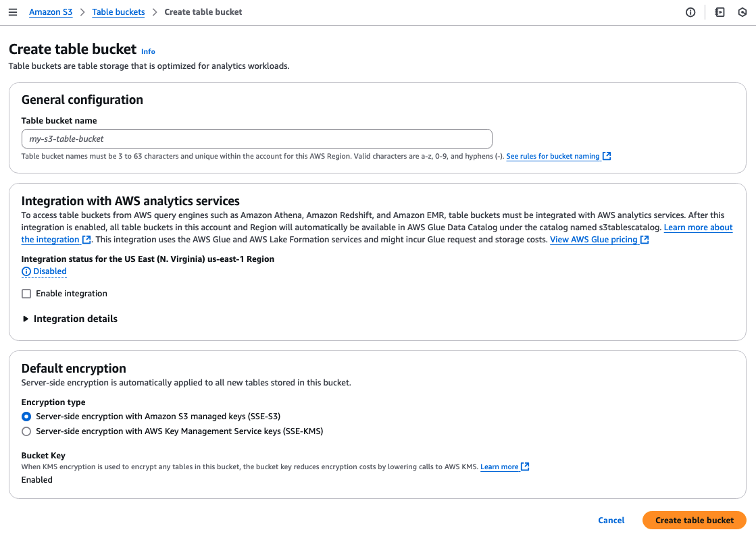The width and height of the screenshot is (756, 534).
Task: Cancel the table bucket creation
Action: pyautogui.click(x=611, y=520)
